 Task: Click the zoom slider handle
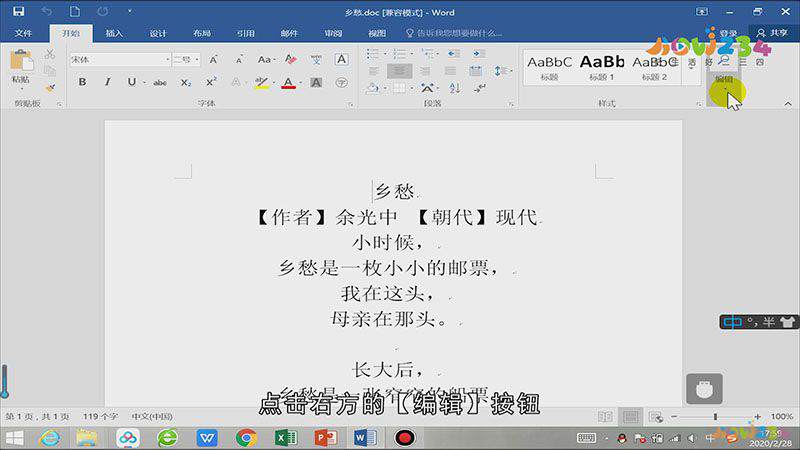coord(715,417)
